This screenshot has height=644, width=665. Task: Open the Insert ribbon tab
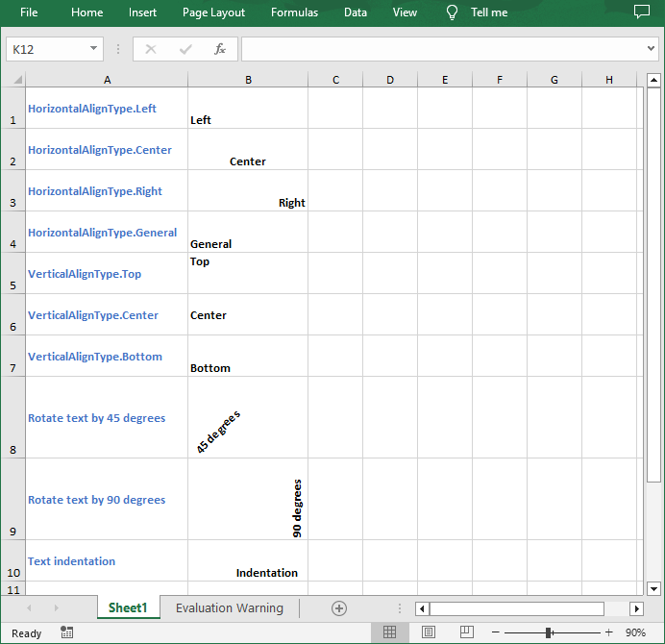[142, 12]
